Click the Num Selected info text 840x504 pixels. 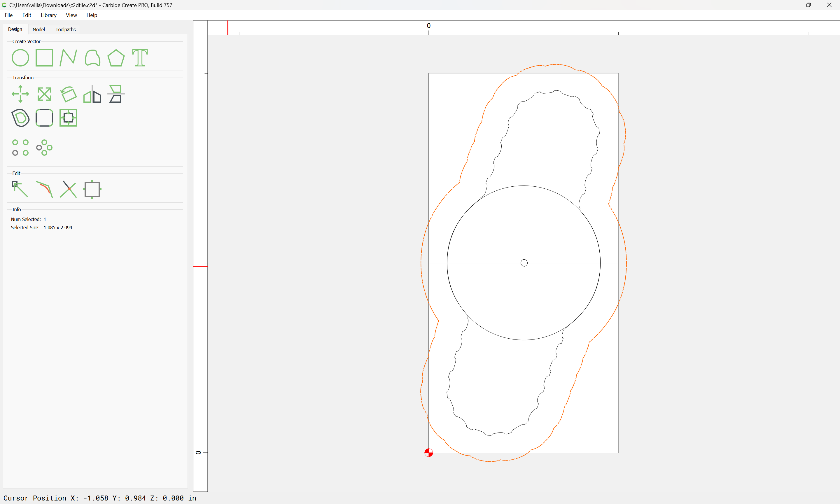(x=29, y=219)
